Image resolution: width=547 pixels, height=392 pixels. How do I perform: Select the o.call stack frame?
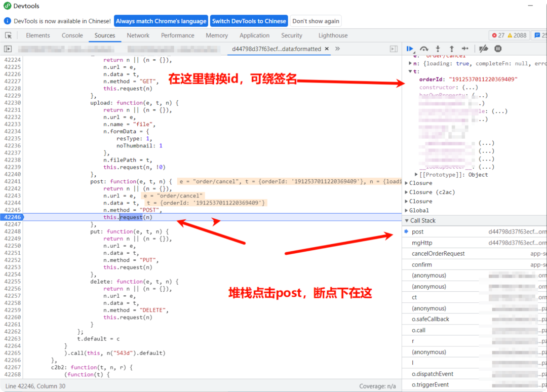475,330
